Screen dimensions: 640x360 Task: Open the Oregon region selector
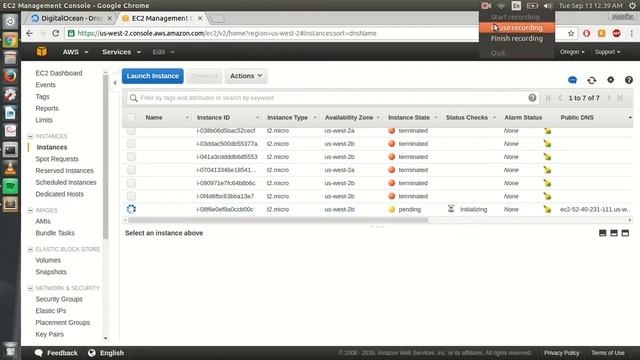[x=572, y=52]
